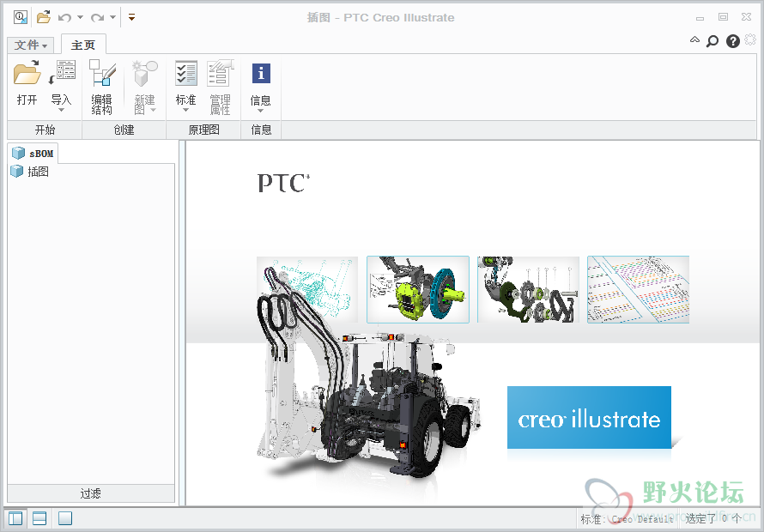
Task: Maximize the Creo Illustrate window
Action: point(723,17)
